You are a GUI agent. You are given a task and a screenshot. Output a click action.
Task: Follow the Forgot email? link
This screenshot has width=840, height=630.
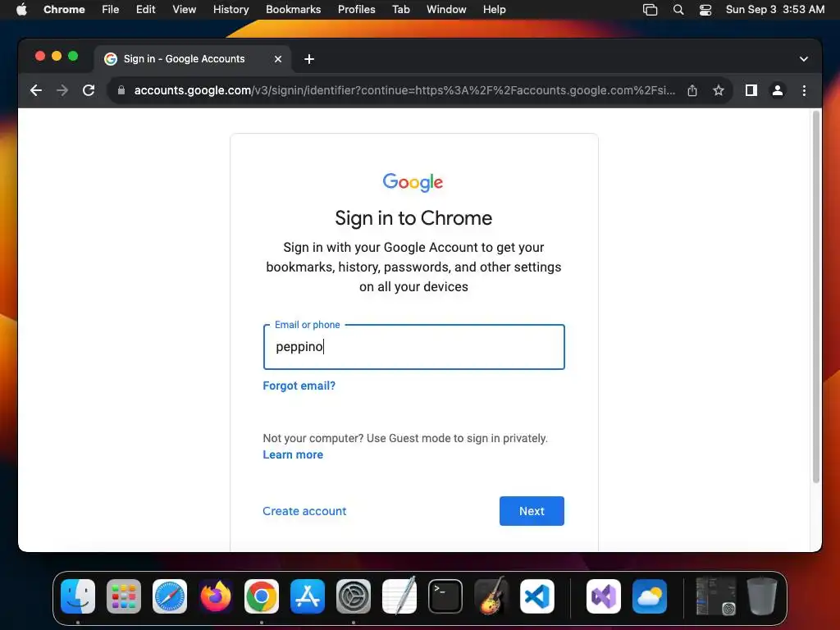(x=299, y=386)
